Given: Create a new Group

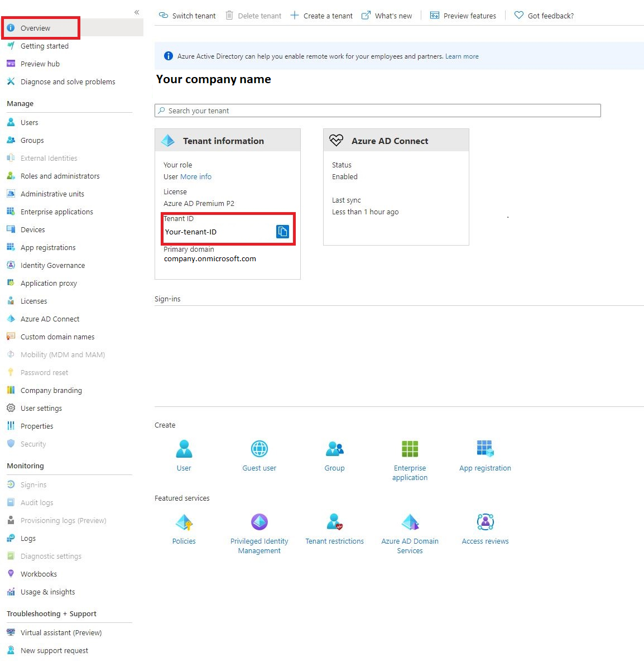Looking at the screenshot, I should coord(335,455).
